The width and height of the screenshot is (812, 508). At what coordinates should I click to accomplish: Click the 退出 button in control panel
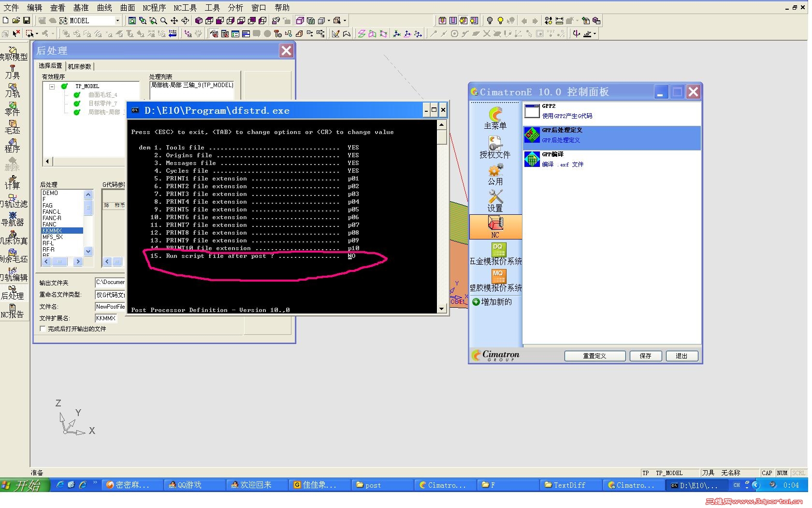click(681, 356)
